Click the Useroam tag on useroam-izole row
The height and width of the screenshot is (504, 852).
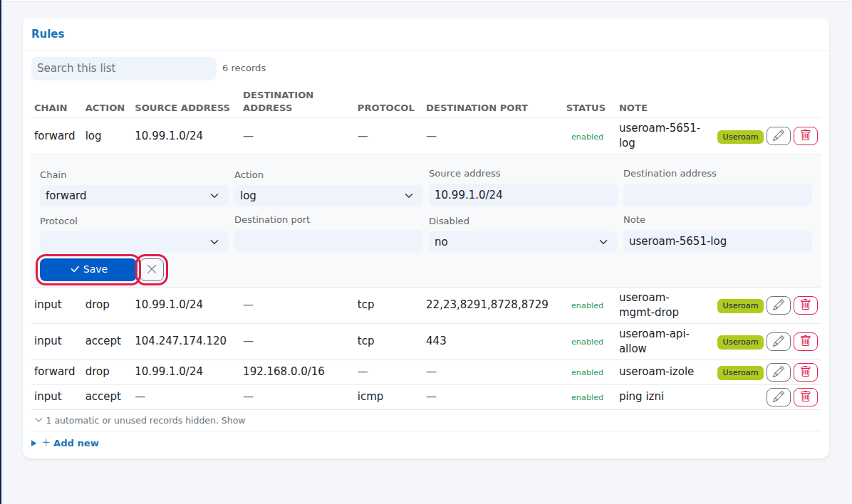pos(740,372)
